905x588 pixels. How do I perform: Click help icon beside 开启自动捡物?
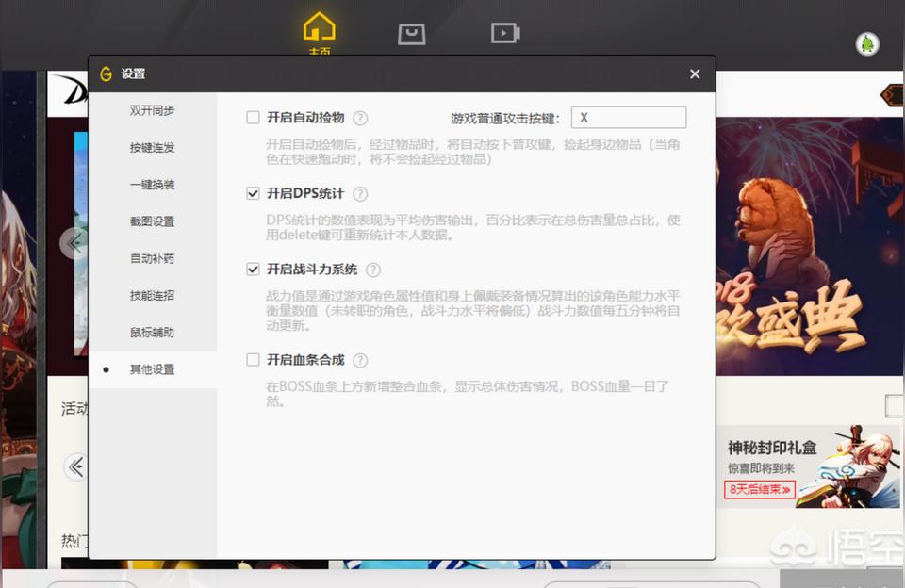pos(360,119)
